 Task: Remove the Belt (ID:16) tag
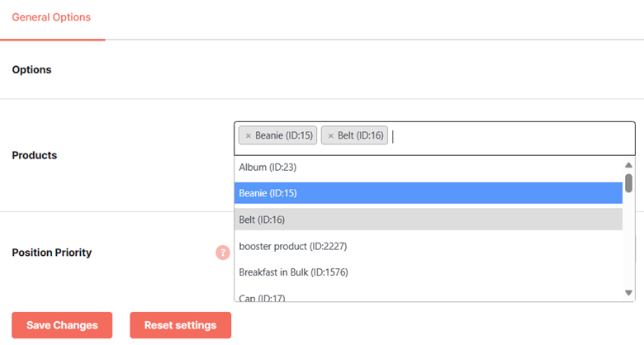(x=330, y=135)
